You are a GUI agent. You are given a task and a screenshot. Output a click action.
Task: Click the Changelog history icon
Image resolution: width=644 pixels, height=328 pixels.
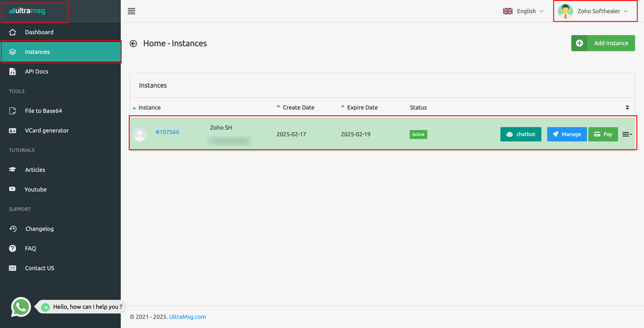point(13,228)
